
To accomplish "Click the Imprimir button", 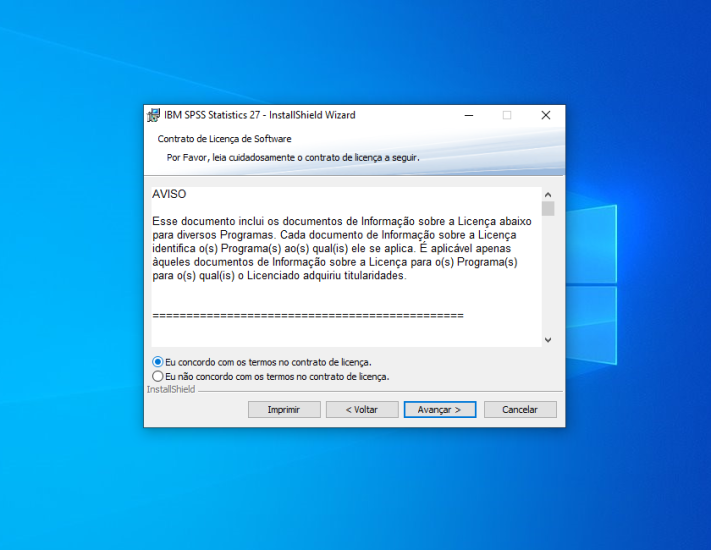I will pos(284,409).
